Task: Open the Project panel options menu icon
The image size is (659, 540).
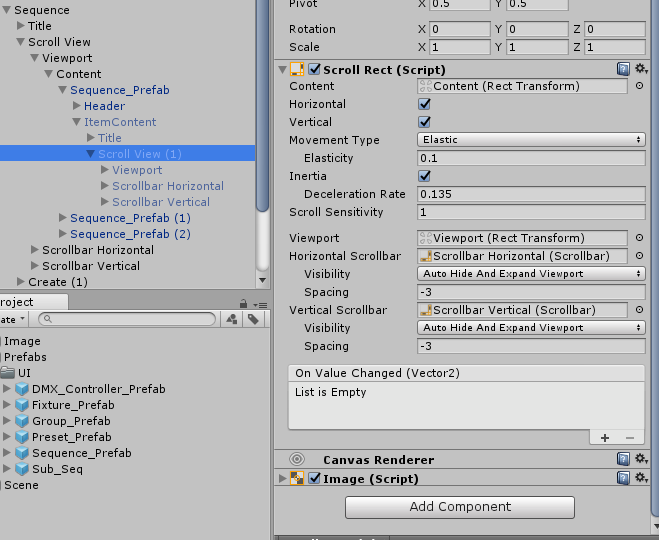Action: (x=260, y=305)
